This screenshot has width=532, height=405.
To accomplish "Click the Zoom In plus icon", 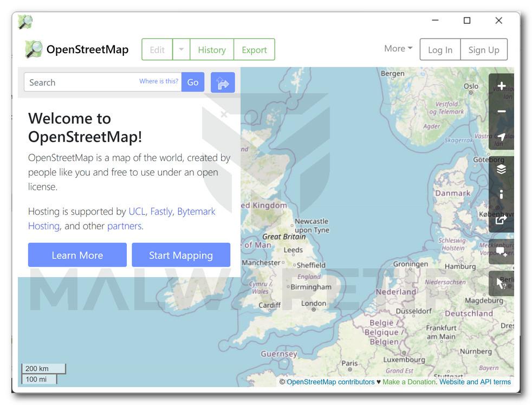I will 501,86.
